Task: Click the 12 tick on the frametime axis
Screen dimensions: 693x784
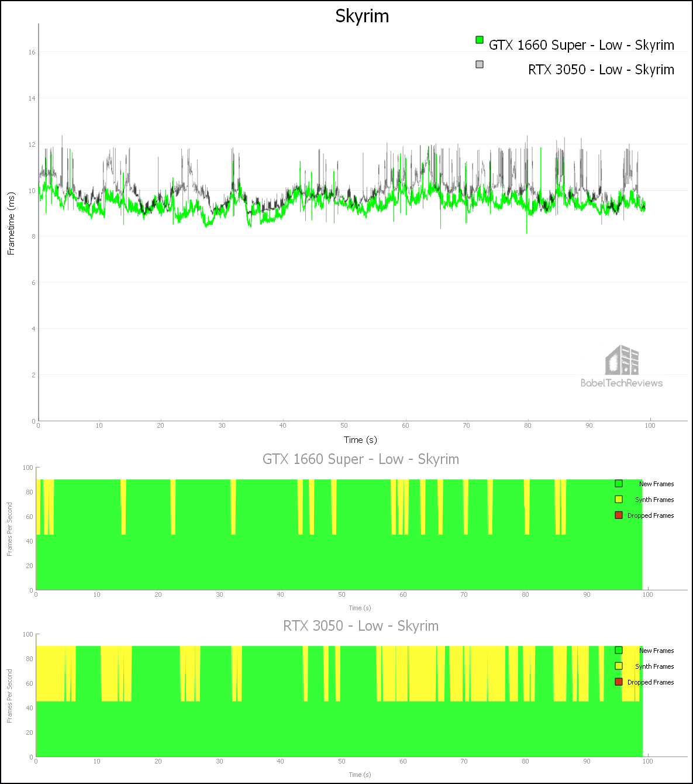Action: tap(32, 145)
